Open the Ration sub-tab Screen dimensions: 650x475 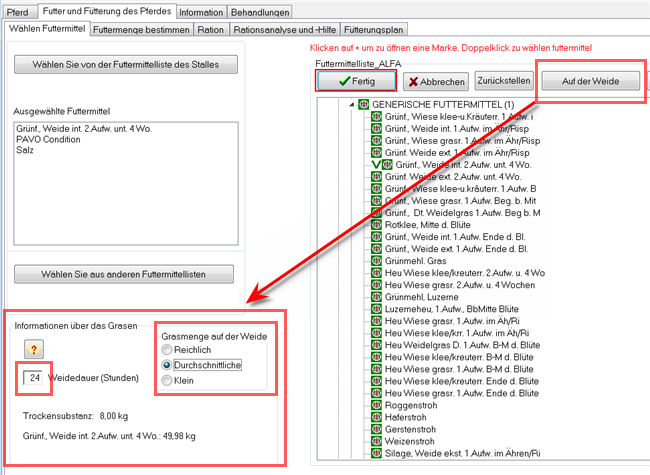coord(211,30)
